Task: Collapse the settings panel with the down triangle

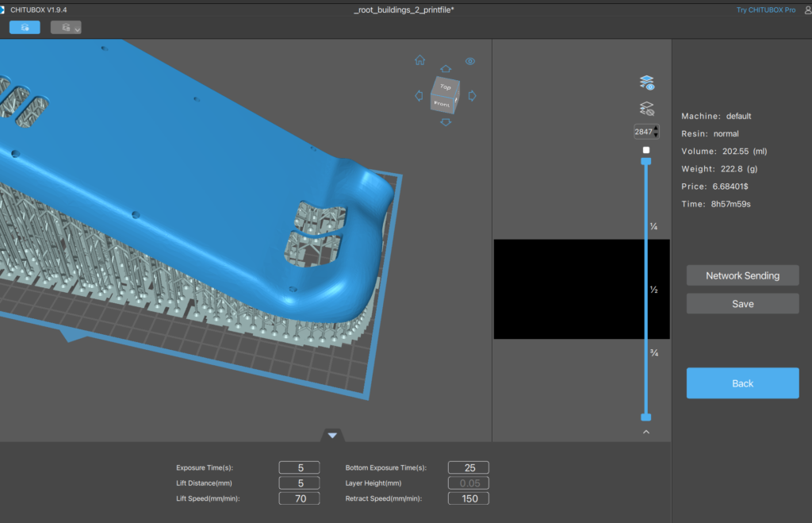Action: click(x=332, y=435)
